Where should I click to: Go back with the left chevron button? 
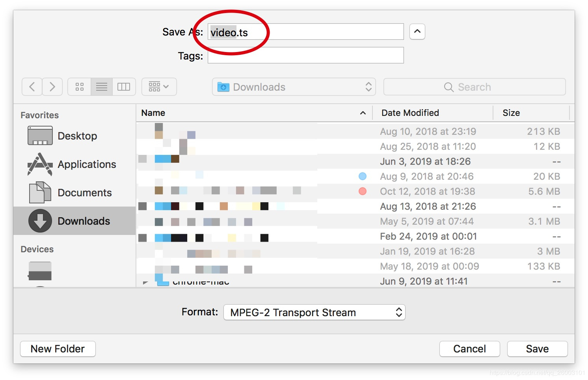pyautogui.click(x=32, y=87)
